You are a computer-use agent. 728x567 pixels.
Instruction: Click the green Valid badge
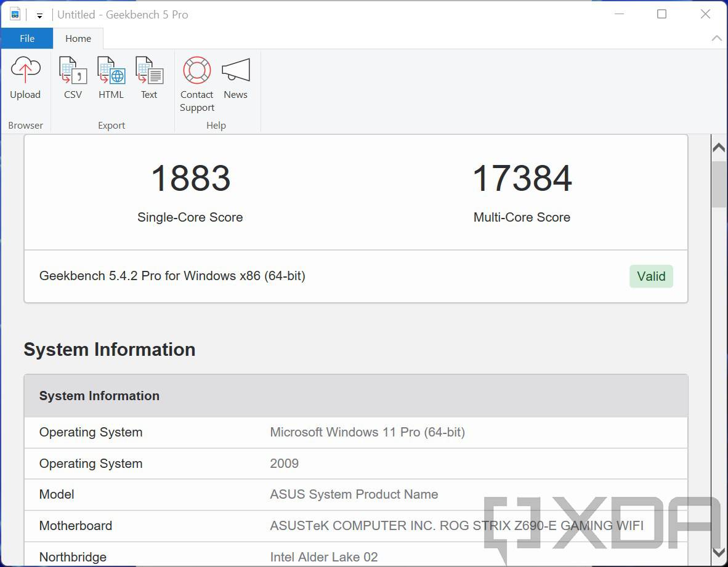(x=651, y=276)
